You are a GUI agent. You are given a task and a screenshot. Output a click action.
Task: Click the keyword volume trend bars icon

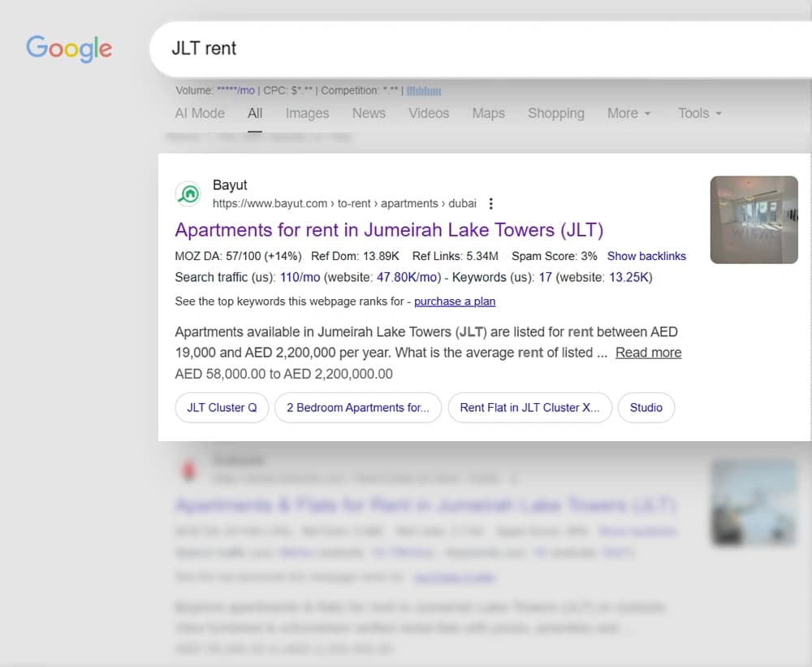[x=424, y=91]
